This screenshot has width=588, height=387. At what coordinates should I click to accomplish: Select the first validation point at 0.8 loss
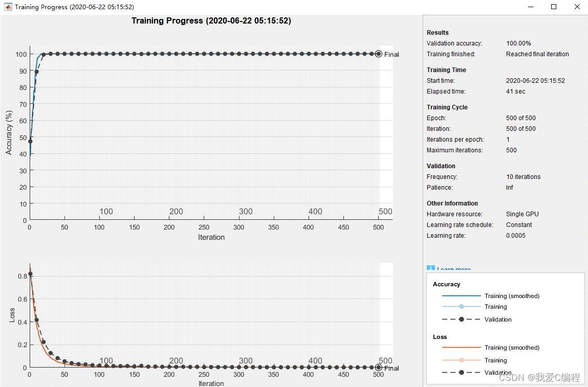click(30, 274)
